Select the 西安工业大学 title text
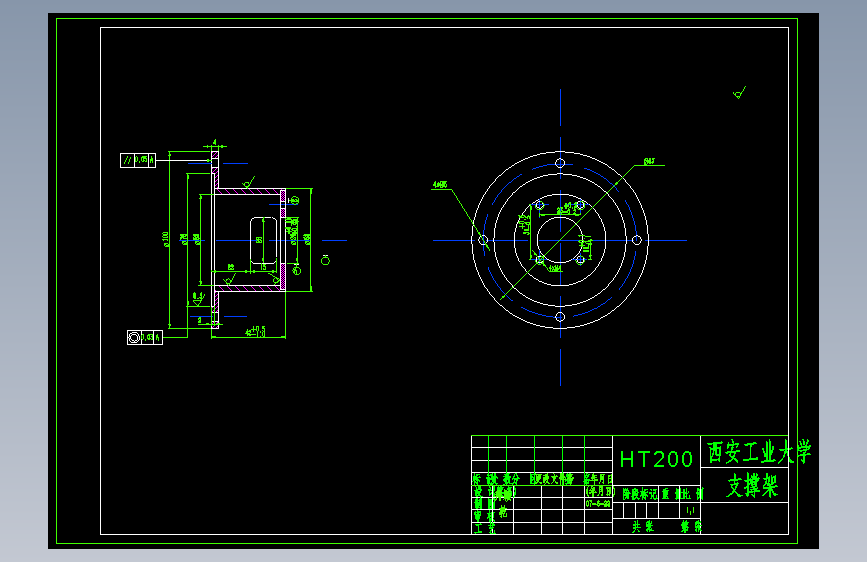 click(760, 452)
